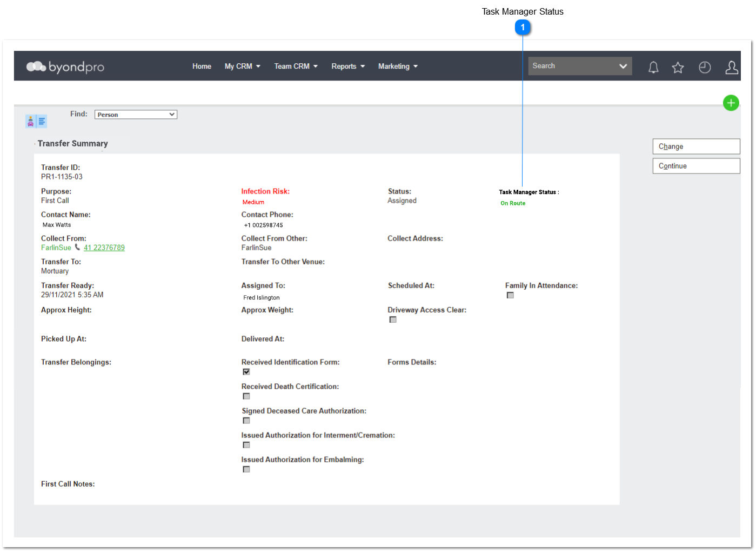This screenshot has height=552, width=756.
Task: Click the Medium infection risk value
Action: 253,202
